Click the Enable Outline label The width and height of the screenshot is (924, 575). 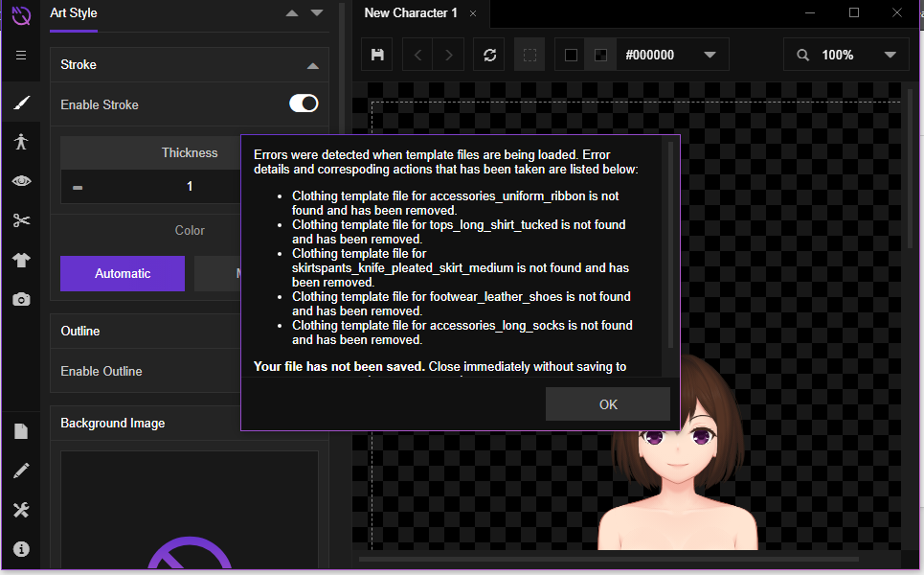tap(101, 371)
